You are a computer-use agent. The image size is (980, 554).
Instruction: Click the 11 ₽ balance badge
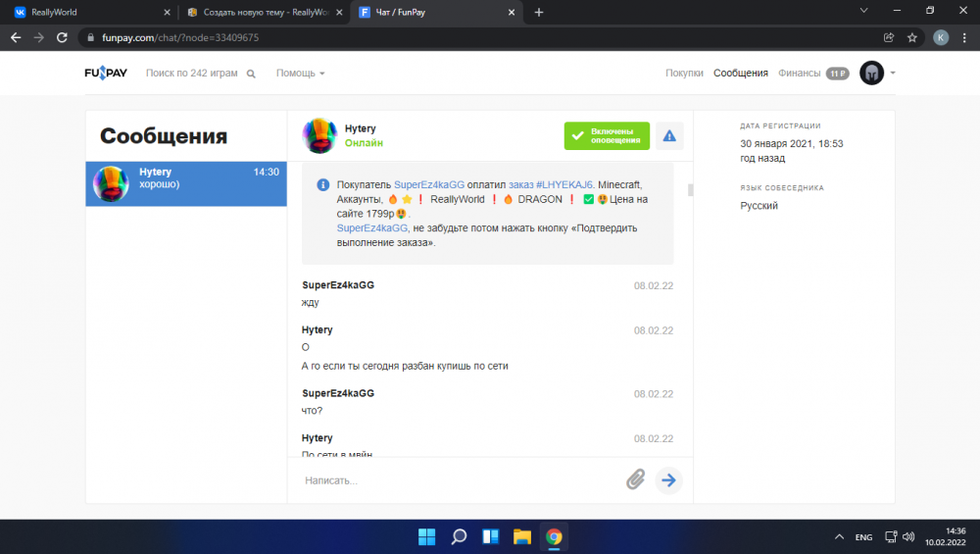click(838, 74)
